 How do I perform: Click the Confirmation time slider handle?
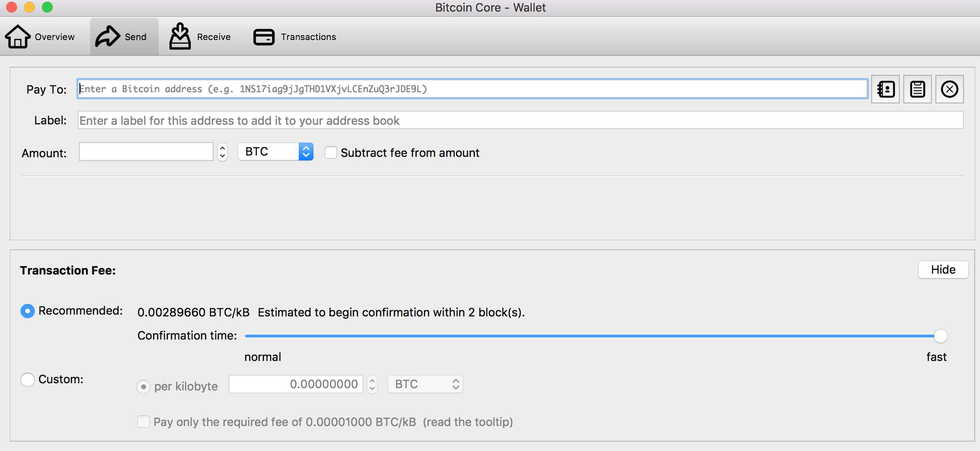click(940, 336)
